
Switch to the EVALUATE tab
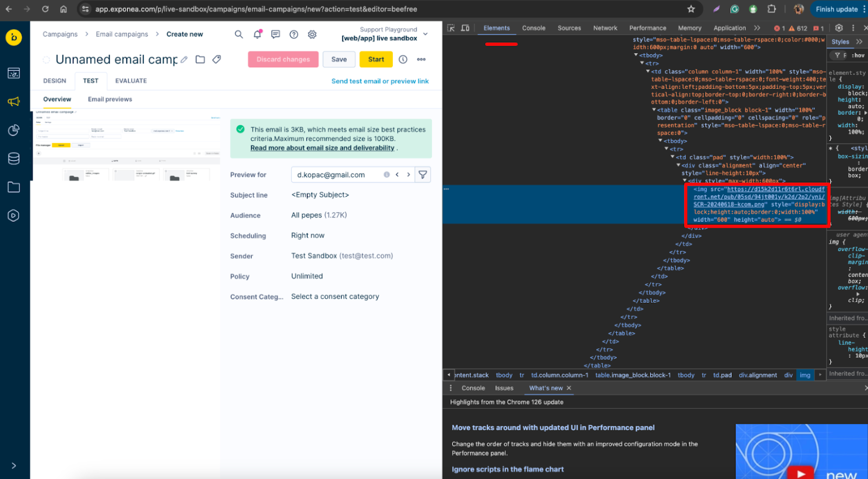tap(131, 81)
